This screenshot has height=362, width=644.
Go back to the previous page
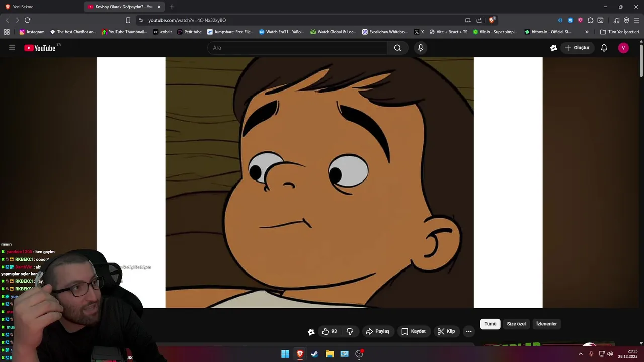point(7,20)
